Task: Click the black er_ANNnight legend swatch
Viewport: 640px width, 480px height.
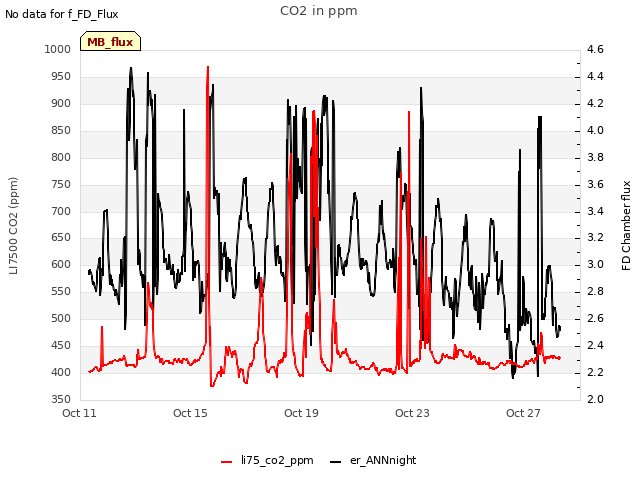Action: coord(335,462)
